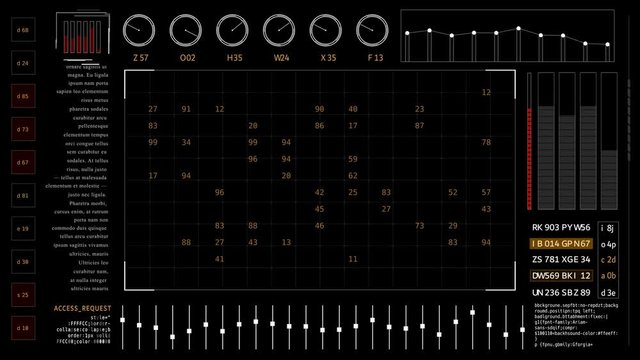The image size is (640, 360).
Task: Select the d 24 box
Action: click(23, 63)
